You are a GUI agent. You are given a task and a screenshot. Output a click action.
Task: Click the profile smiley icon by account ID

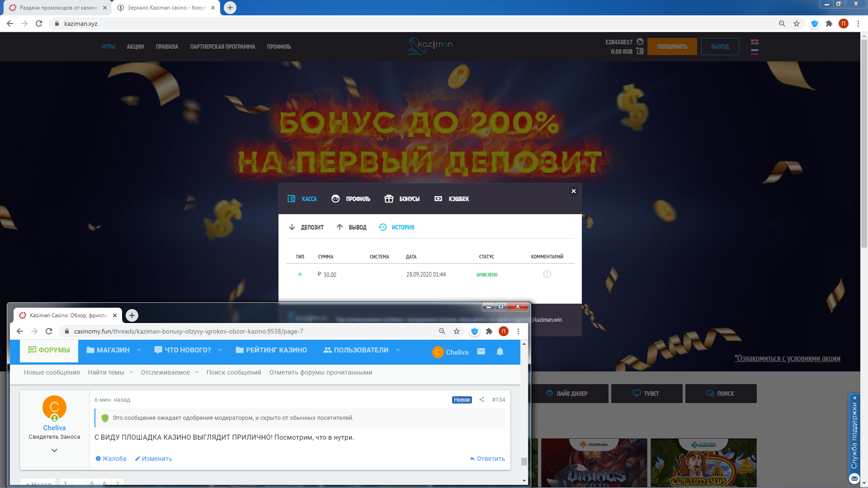point(640,42)
